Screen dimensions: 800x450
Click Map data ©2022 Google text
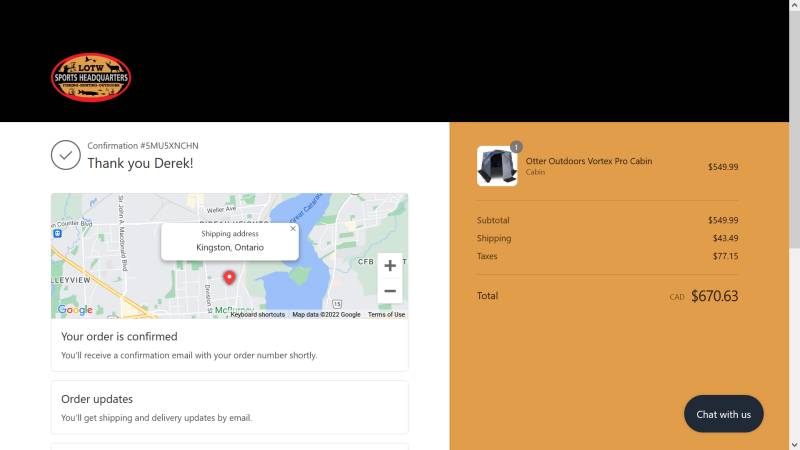(x=326, y=314)
